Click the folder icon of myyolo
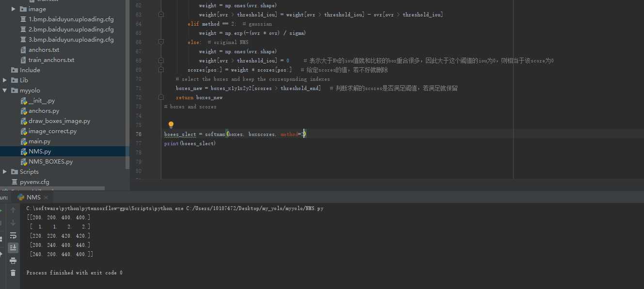644x289 pixels. coord(14,91)
